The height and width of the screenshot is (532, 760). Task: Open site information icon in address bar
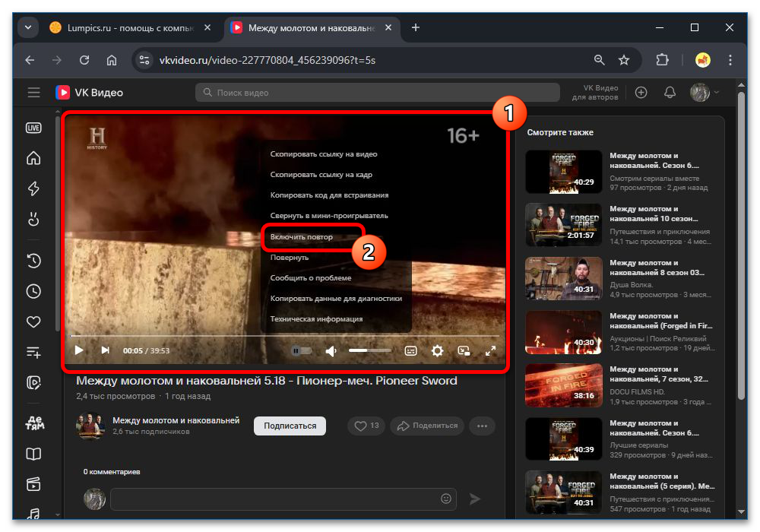click(x=144, y=60)
